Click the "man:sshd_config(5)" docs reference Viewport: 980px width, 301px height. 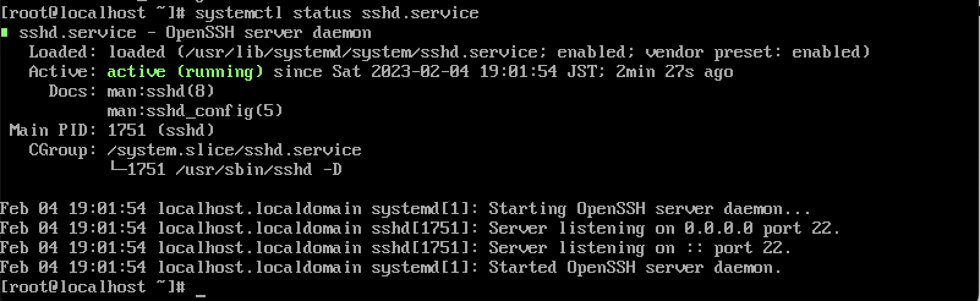point(195,111)
